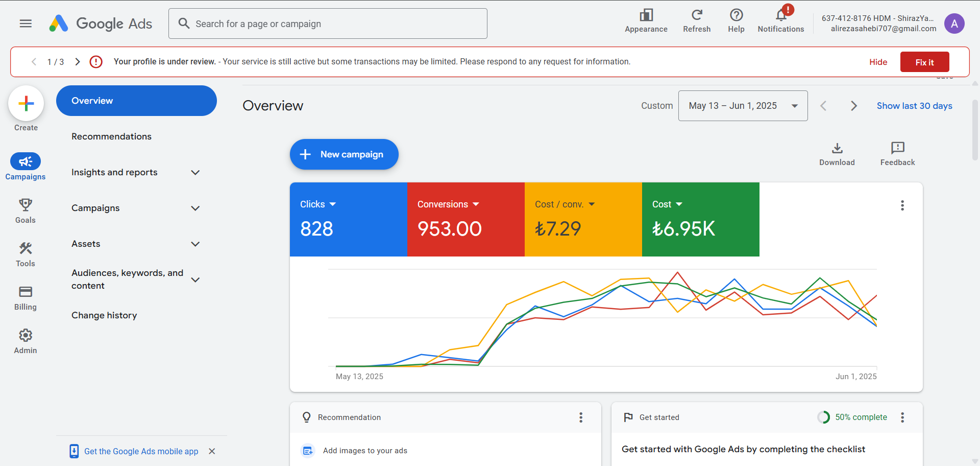The height and width of the screenshot is (466, 980).
Task: Click the mobile app phone icon
Action: pos(74,451)
